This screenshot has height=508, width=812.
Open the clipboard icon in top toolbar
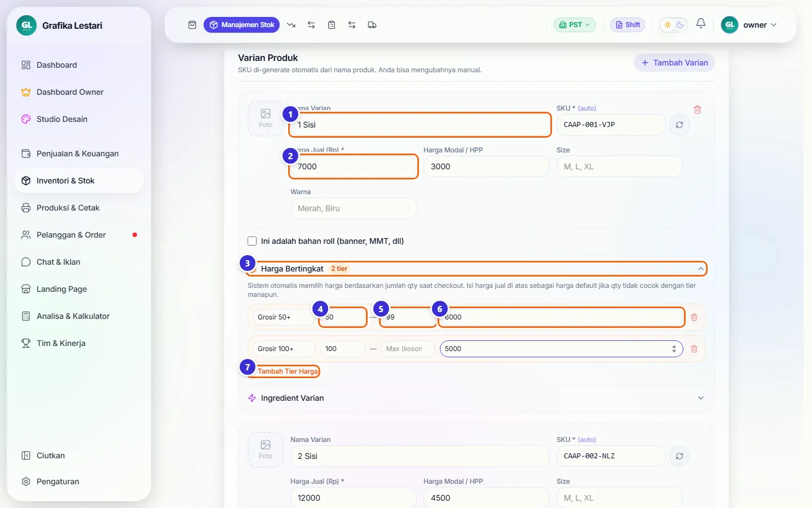click(x=332, y=25)
